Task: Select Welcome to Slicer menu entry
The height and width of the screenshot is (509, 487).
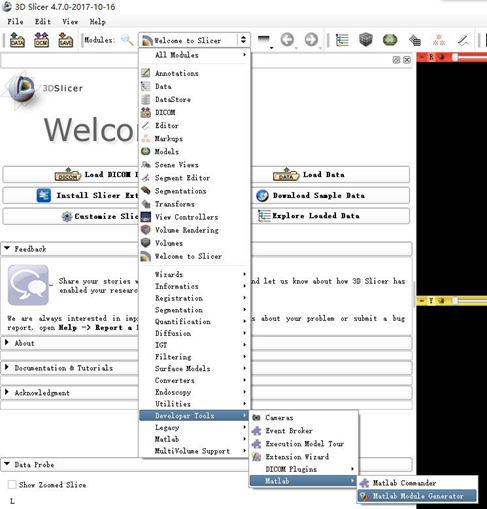Action: [x=194, y=256]
